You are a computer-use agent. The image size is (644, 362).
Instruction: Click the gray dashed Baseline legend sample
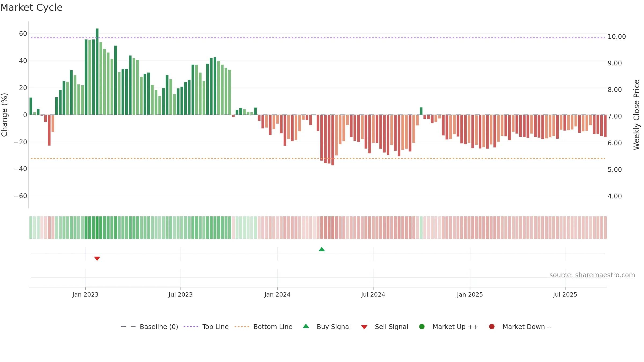click(128, 327)
